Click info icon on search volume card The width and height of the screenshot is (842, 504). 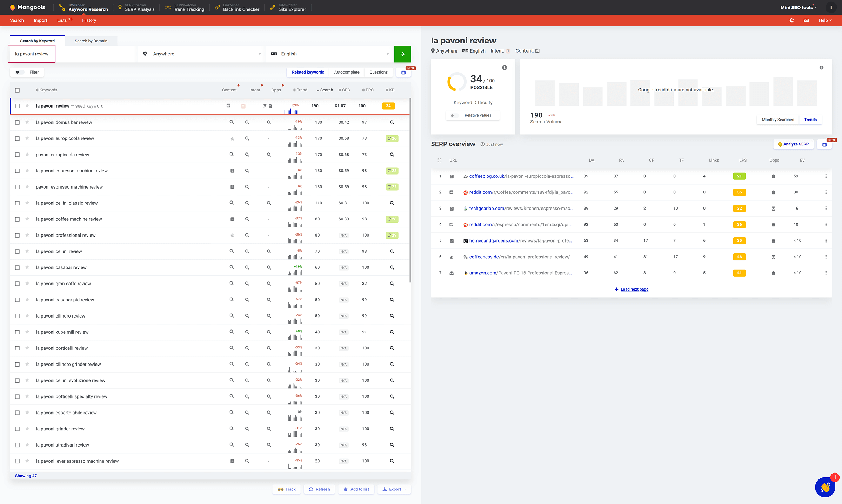[821, 68]
